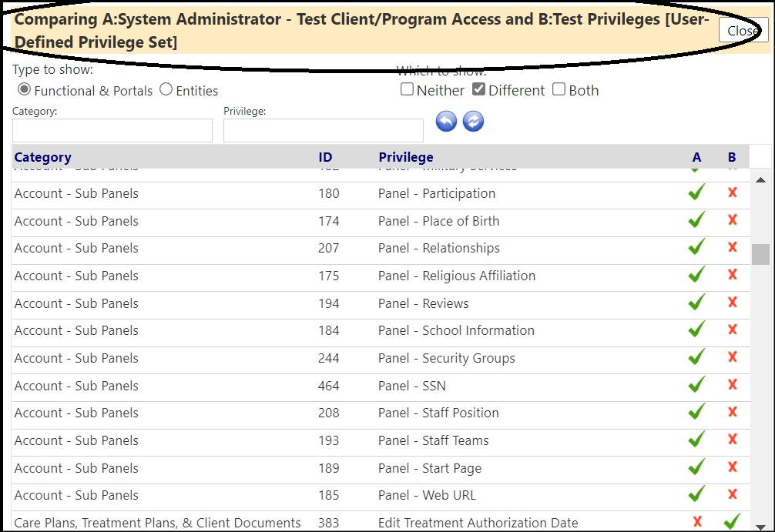
Task: Click red X for Panel - Security Groups
Action: click(733, 357)
